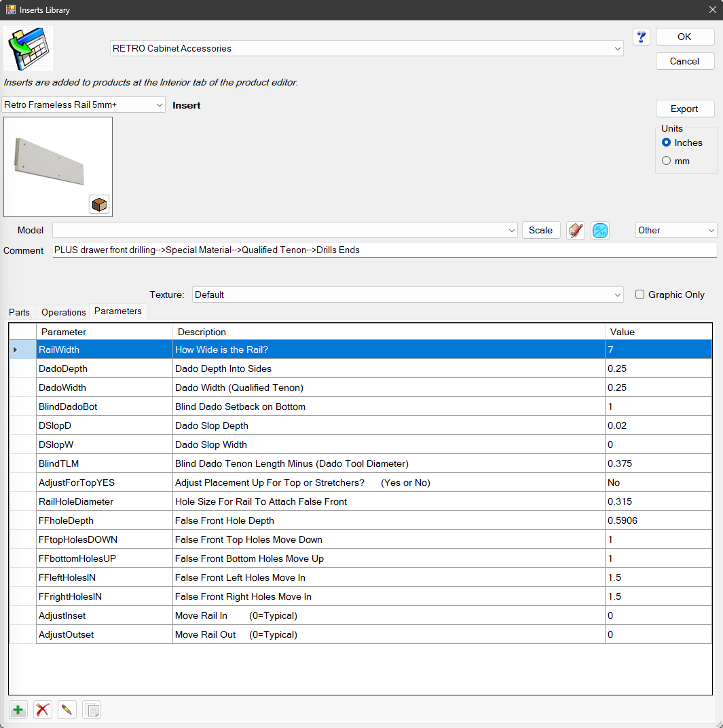Switch to the Parts tab

point(19,312)
